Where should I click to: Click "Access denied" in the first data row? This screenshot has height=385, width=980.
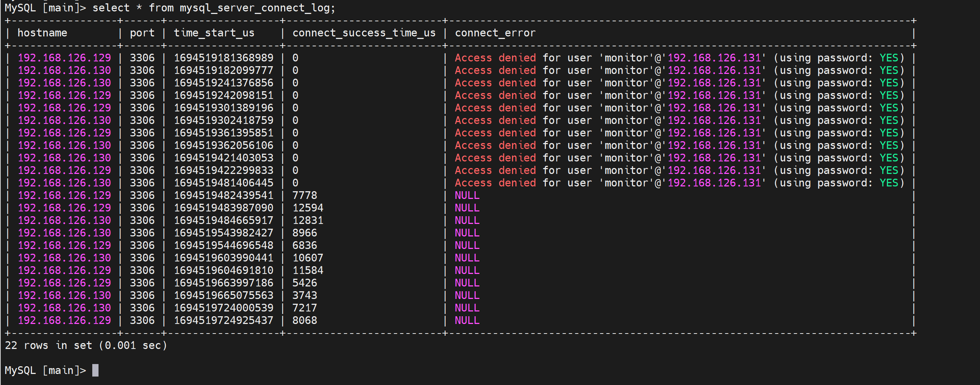(x=495, y=58)
